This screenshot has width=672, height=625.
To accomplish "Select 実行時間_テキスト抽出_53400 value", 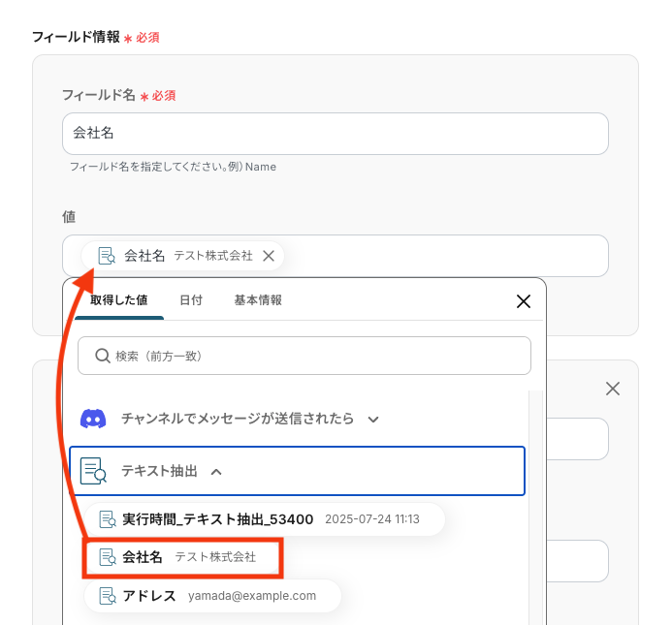I will click(264, 519).
